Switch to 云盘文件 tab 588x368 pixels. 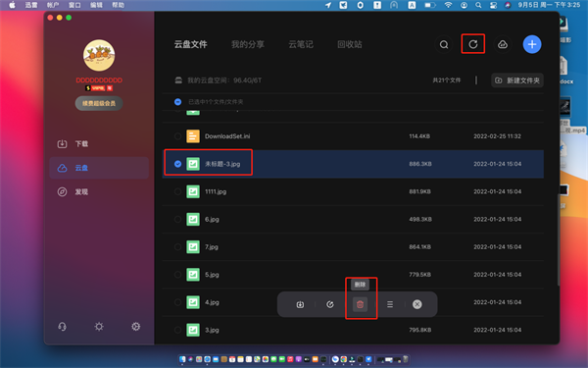click(190, 44)
